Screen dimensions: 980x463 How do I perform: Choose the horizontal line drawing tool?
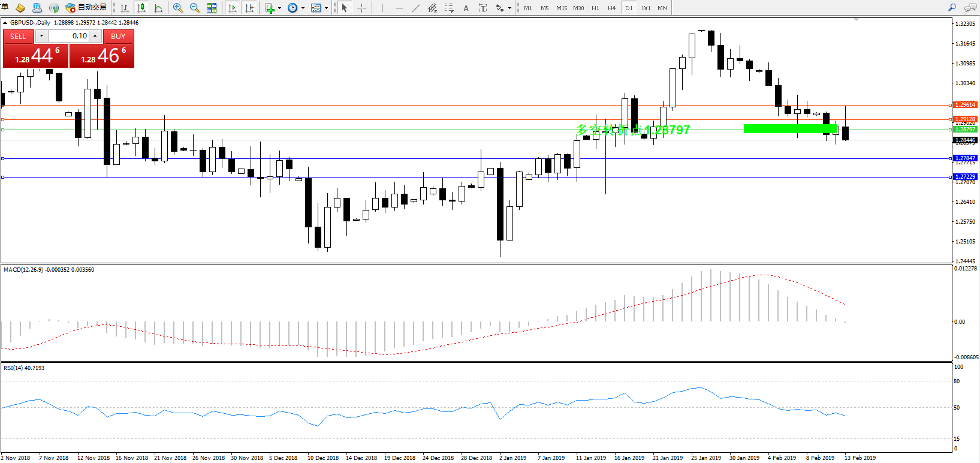399,8
